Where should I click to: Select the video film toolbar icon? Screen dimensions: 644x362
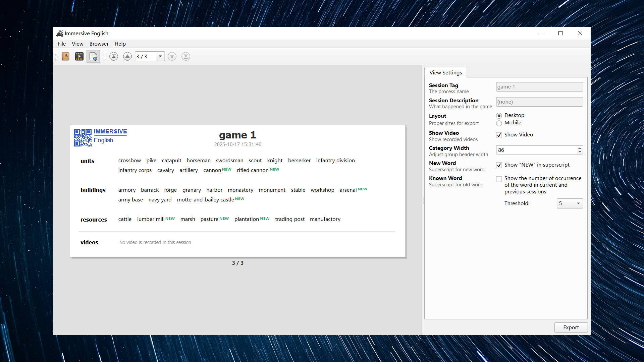pos(79,56)
